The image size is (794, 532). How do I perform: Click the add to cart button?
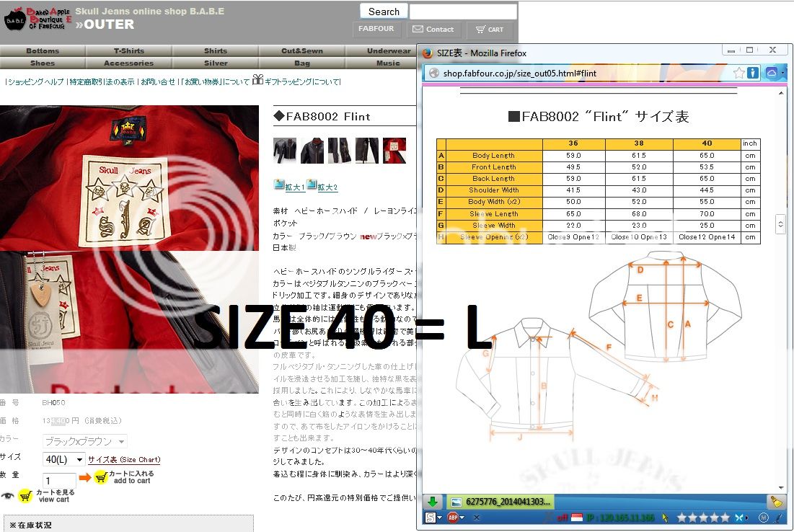[124, 476]
